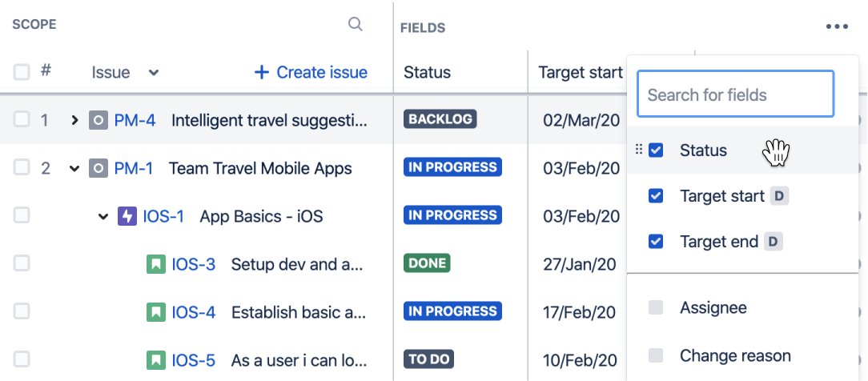The height and width of the screenshot is (381, 868).
Task: Click the PM-4 initiative type icon
Action: pyautogui.click(x=98, y=120)
